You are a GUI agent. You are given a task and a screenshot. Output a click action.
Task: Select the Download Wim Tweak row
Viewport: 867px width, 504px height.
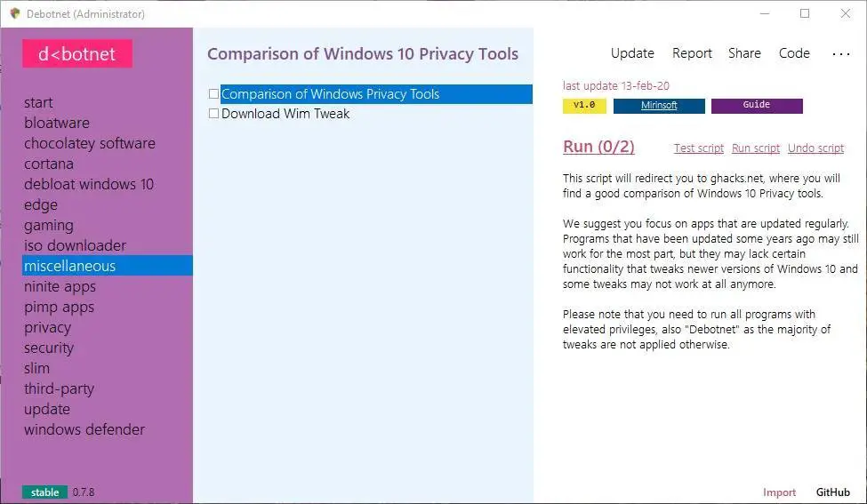pyautogui.click(x=285, y=114)
